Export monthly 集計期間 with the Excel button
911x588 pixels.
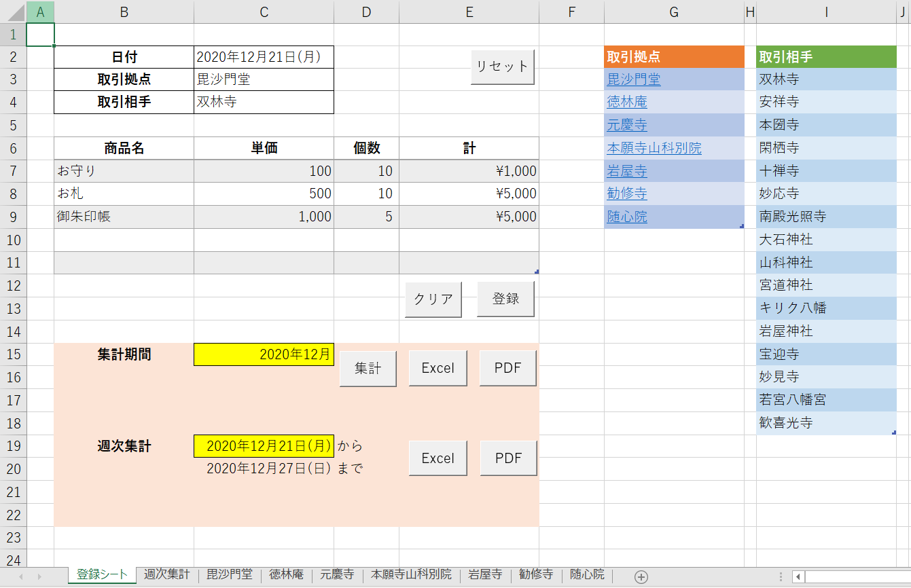tap(437, 368)
